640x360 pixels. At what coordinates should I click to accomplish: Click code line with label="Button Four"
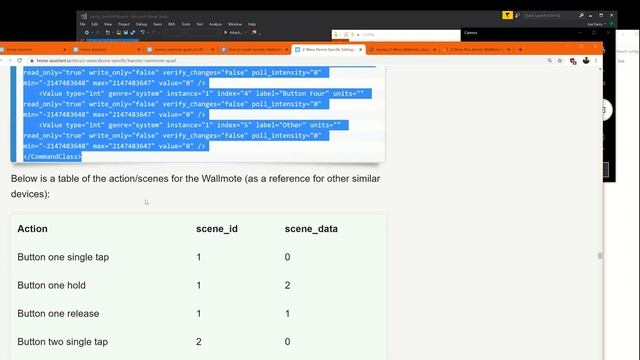tap(202, 93)
